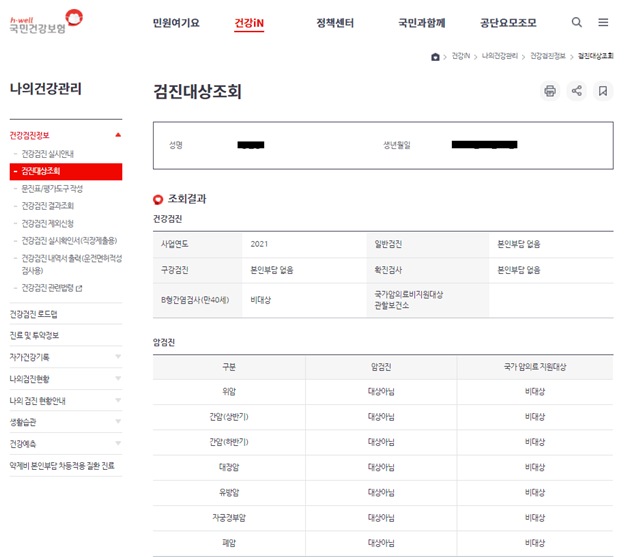Click the B형간염검사(만40세) label cell
The image size is (640, 557).
click(x=198, y=300)
